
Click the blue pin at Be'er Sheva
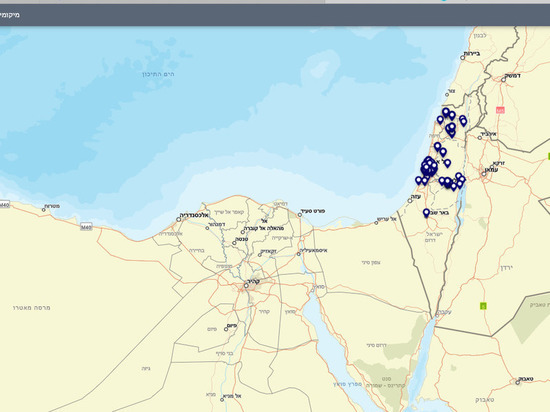[426, 212]
